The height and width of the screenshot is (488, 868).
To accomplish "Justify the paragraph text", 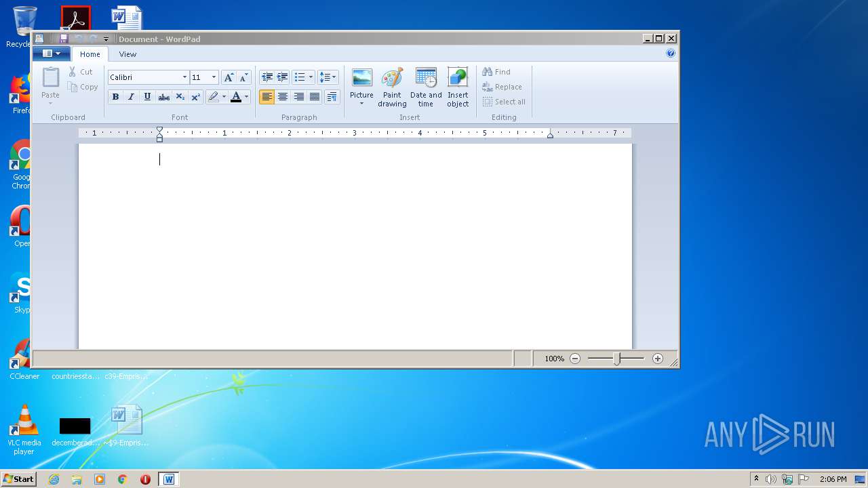I will click(315, 97).
